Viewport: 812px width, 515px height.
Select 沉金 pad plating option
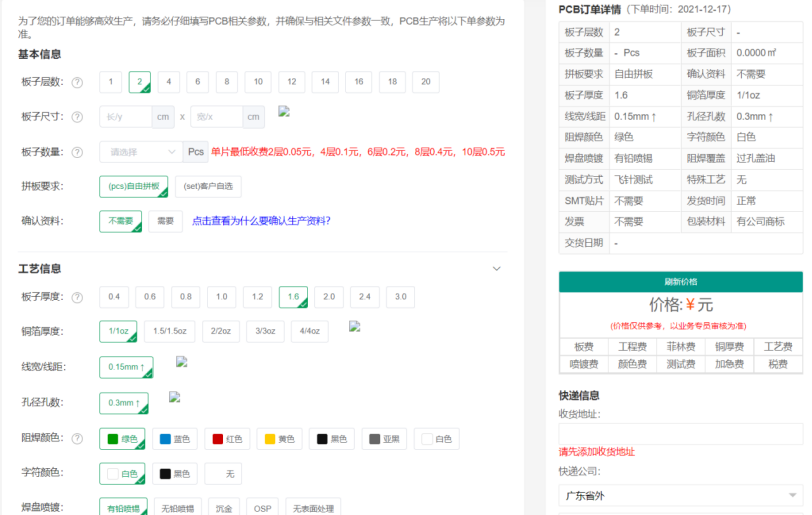225,508
